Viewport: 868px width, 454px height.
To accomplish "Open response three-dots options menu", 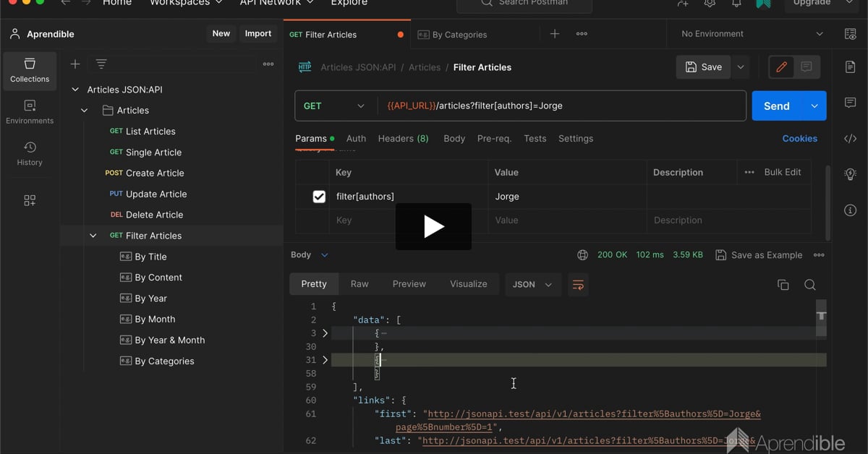I will click(819, 255).
